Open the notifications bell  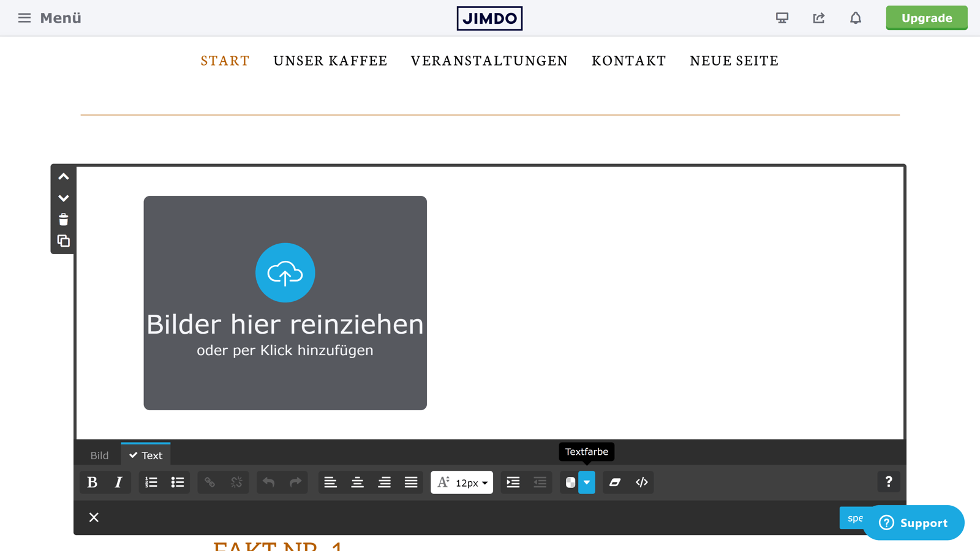point(855,18)
